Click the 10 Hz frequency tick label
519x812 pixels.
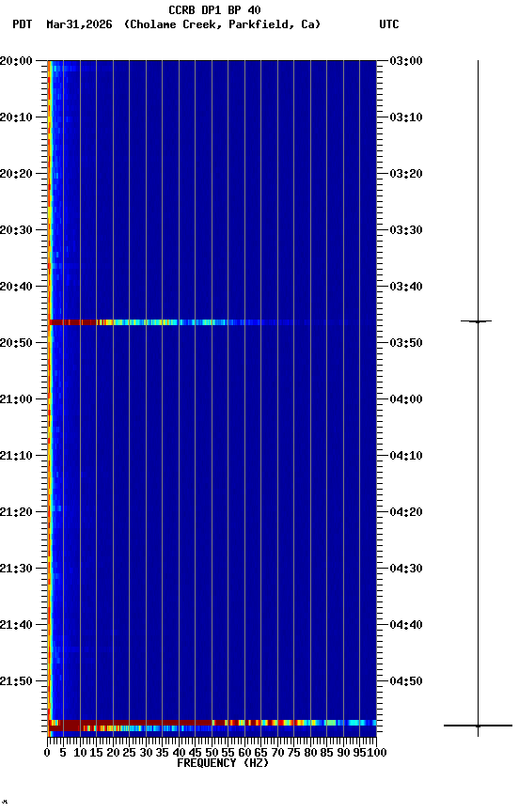click(x=80, y=753)
